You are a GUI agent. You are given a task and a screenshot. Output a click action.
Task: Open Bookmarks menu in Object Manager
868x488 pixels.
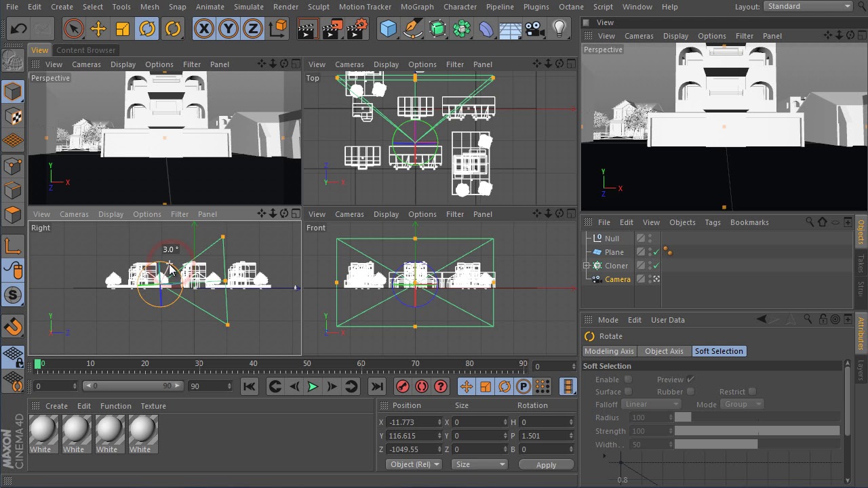pyautogui.click(x=749, y=222)
